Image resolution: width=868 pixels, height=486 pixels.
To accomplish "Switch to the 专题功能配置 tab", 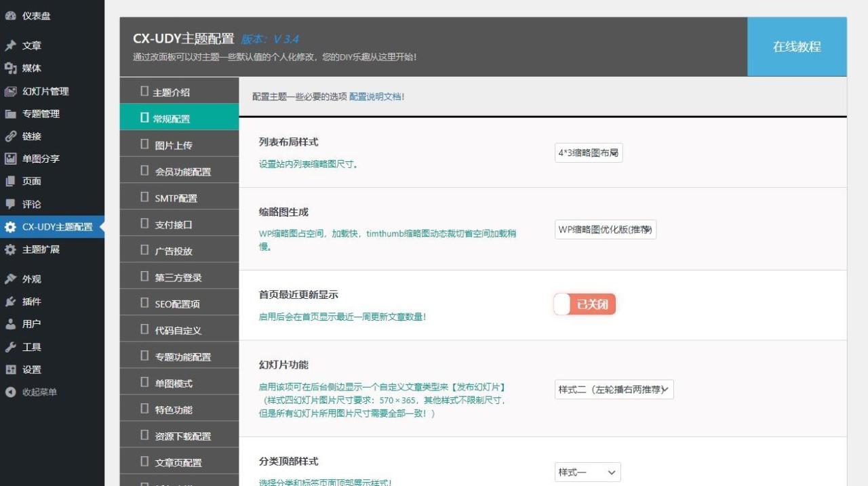I will coord(179,357).
